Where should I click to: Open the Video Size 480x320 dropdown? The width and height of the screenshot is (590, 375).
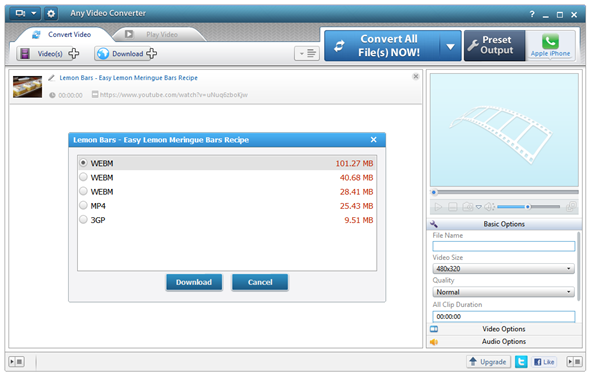(x=503, y=269)
